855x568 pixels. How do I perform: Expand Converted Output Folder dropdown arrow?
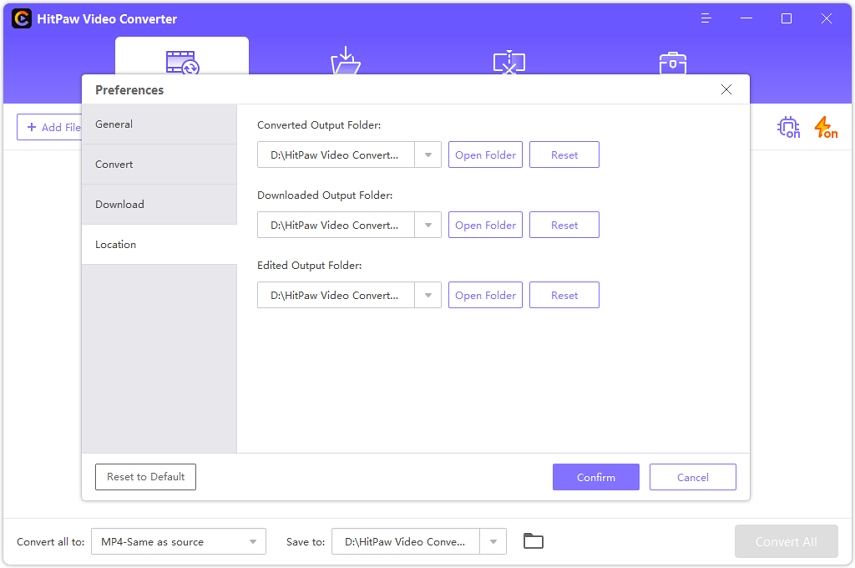(x=428, y=155)
